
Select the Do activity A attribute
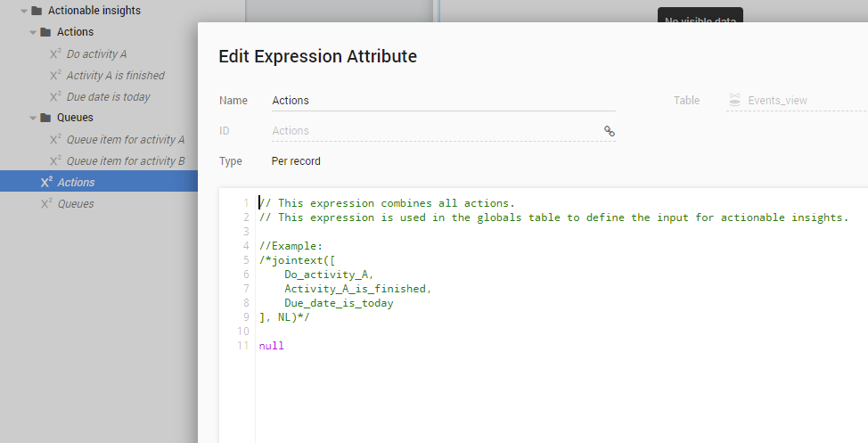click(96, 54)
